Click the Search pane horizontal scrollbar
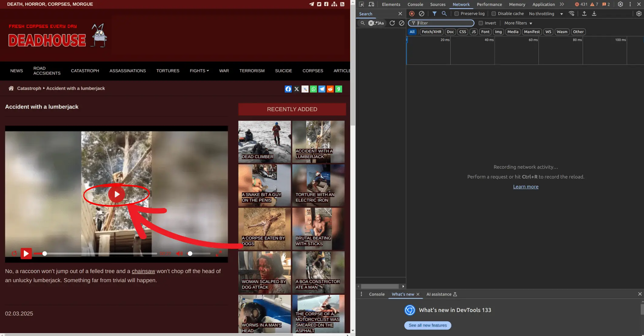 (381, 286)
